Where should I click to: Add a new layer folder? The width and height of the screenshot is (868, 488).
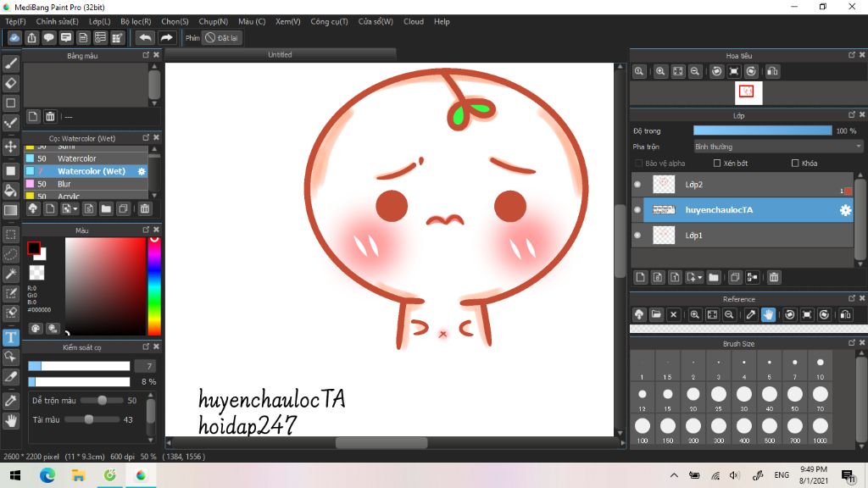[714, 277]
